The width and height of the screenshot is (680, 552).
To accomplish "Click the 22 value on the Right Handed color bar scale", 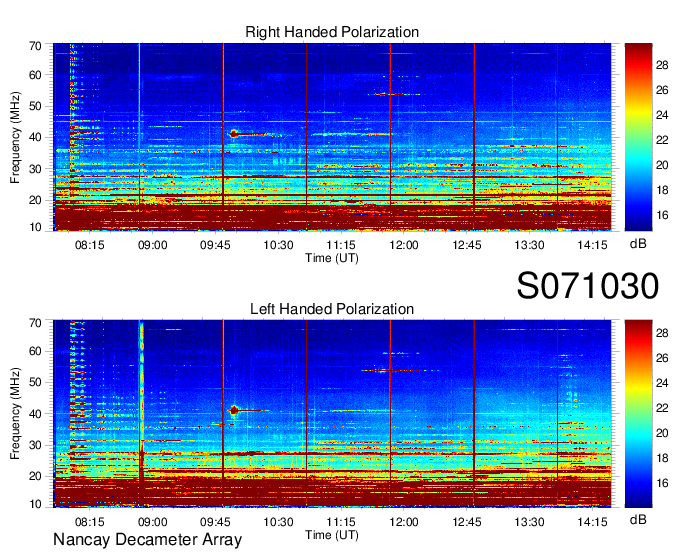I will click(662, 140).
